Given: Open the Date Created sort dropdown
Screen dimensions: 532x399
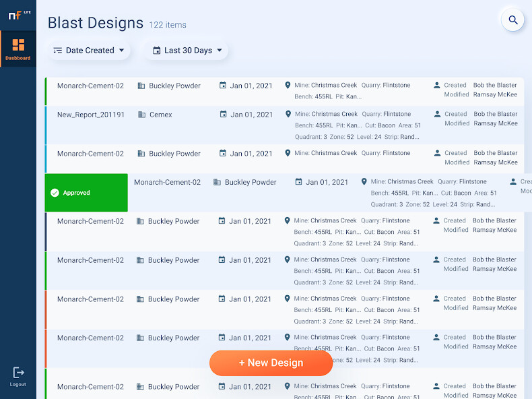Looking at the screenshot, I should tap(90, 51).
